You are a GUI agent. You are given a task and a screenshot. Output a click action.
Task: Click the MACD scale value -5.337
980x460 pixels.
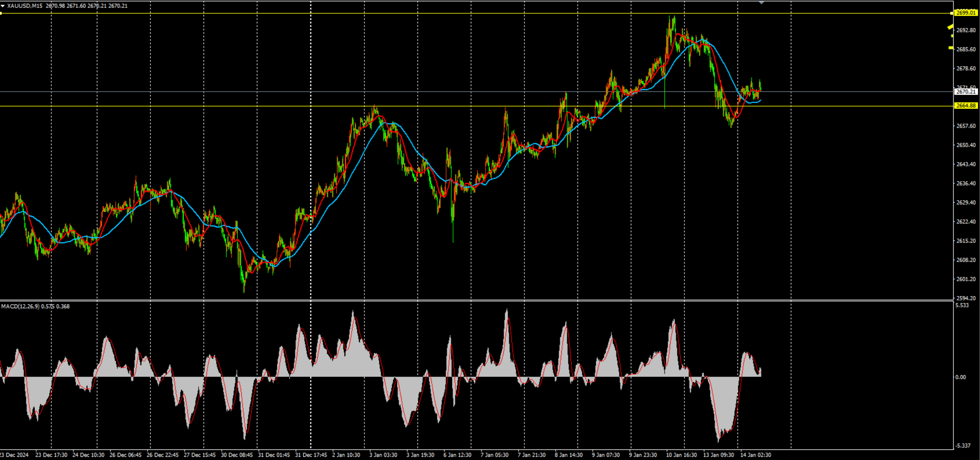[x=963, y=446]
